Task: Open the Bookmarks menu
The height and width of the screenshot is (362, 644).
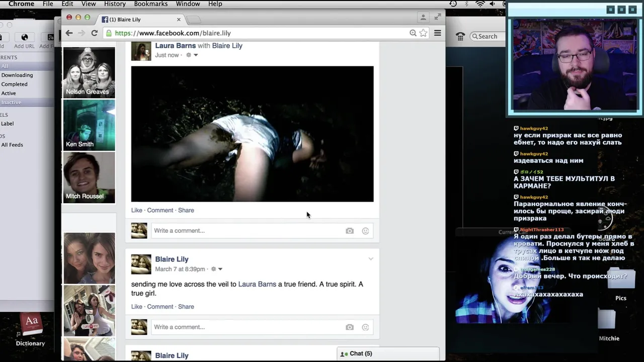Action: tap(151, 4)
